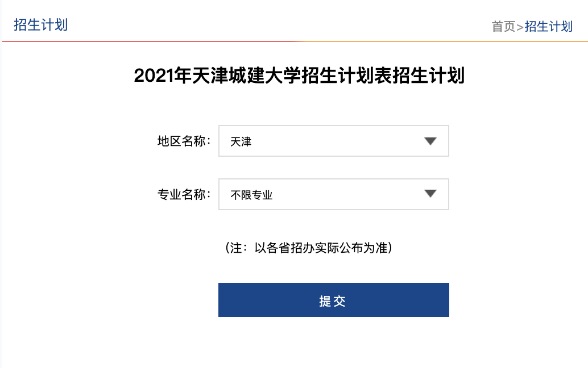Select the 不限专业 value text in major field
The image size is (588, 368).
(251, 195)
